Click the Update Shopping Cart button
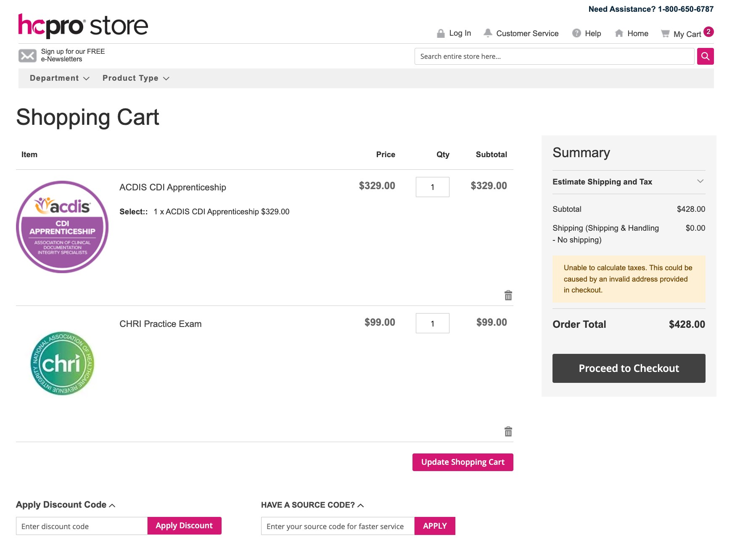 [x=463, y=462]
